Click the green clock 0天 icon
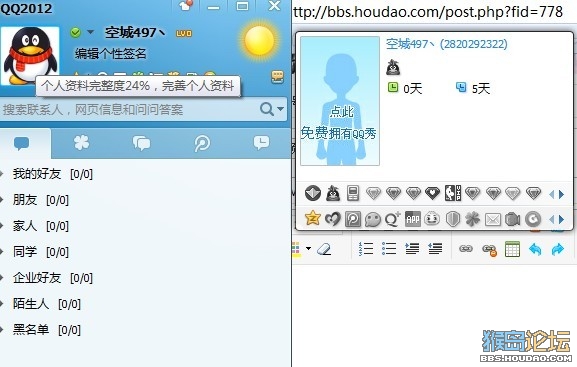 (393, 87)
